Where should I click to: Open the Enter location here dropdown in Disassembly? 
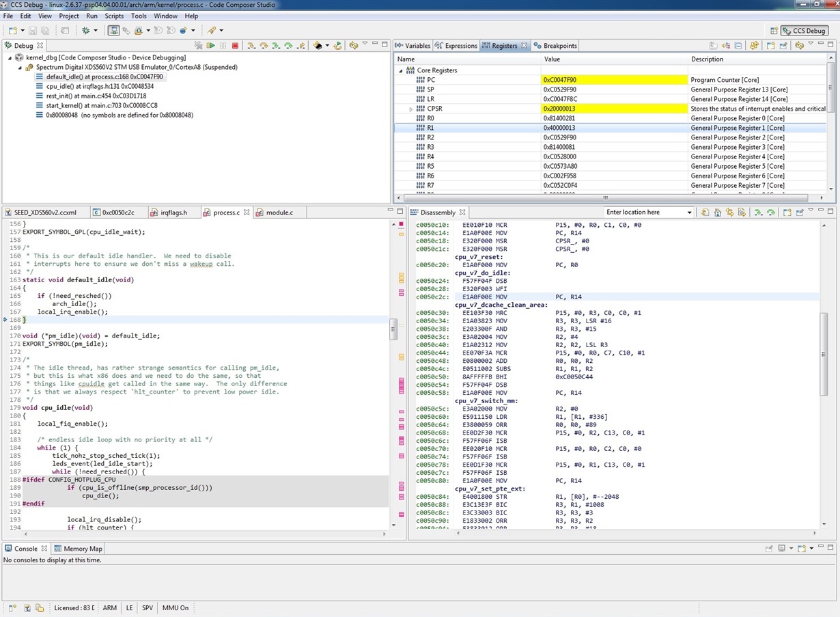[x=689, y=212]
